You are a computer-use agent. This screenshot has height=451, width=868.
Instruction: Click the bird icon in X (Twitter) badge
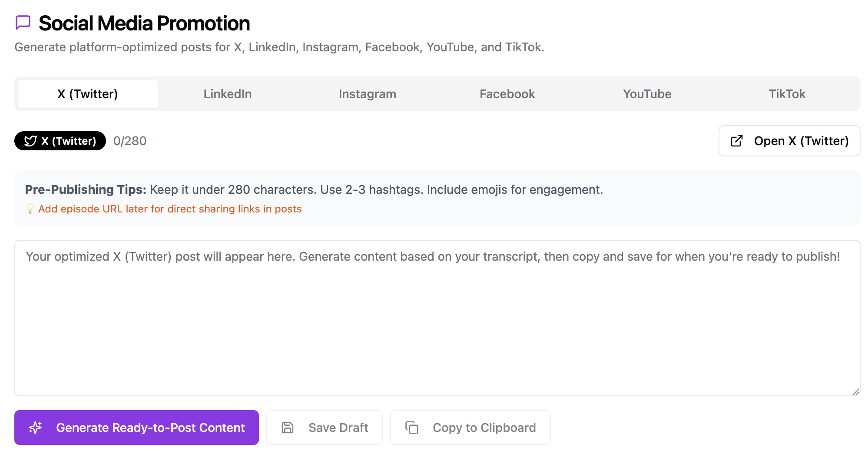tap(30, 141)
